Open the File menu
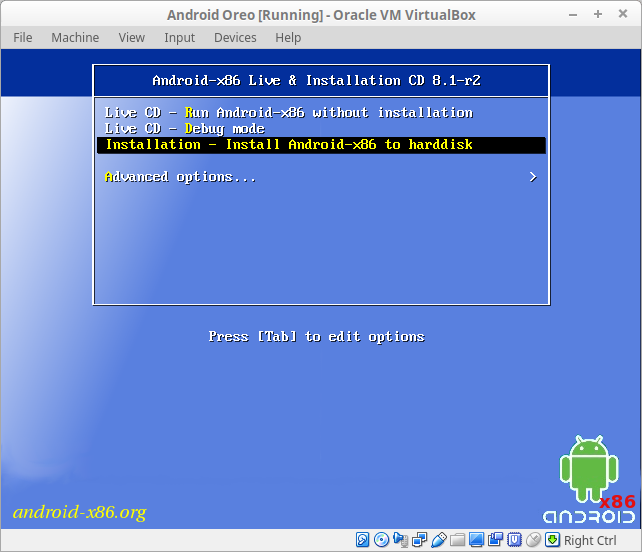Image resolution: width=642 pixels, height=552 pixels. click(23, 38)
